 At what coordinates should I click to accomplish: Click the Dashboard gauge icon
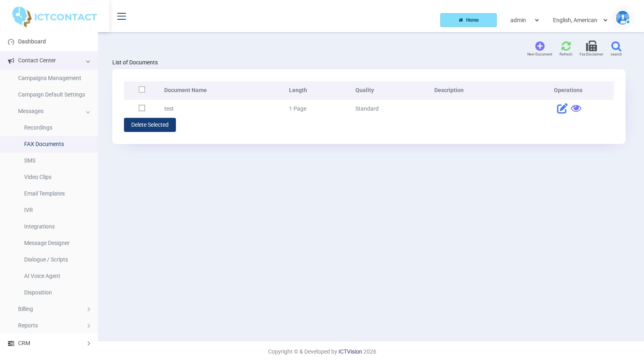pos(11,42)
